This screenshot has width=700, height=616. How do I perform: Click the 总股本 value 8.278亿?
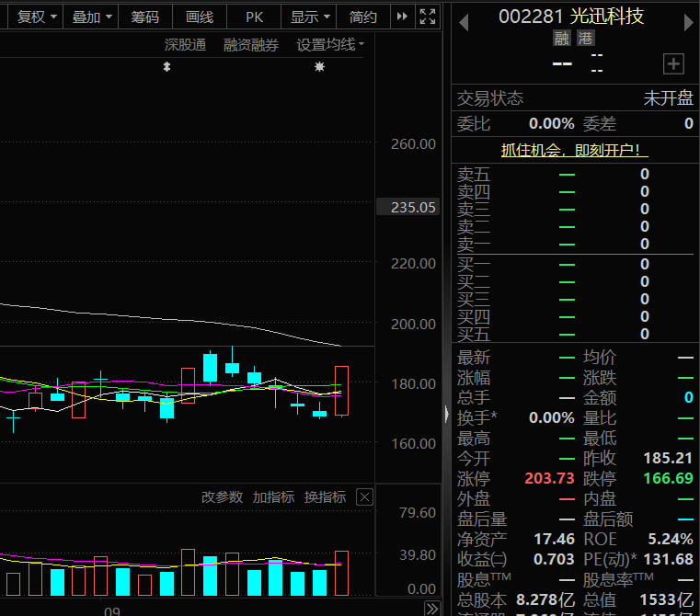point(545,599)
